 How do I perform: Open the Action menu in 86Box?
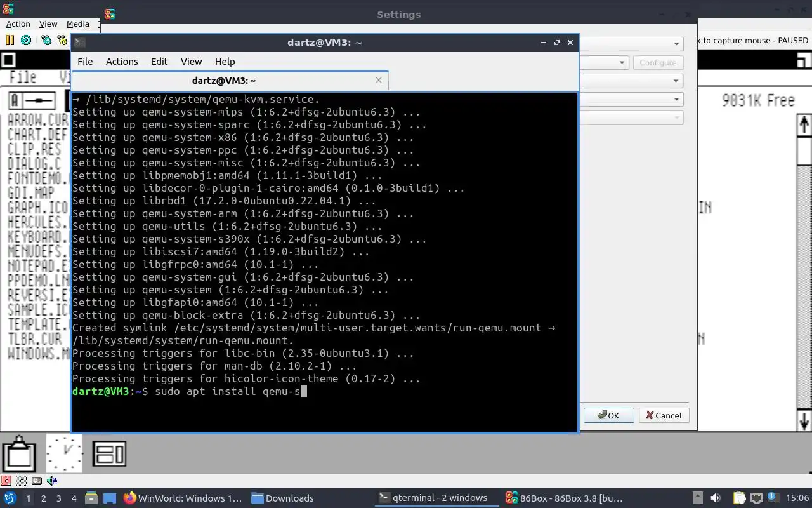click(18, 23)
